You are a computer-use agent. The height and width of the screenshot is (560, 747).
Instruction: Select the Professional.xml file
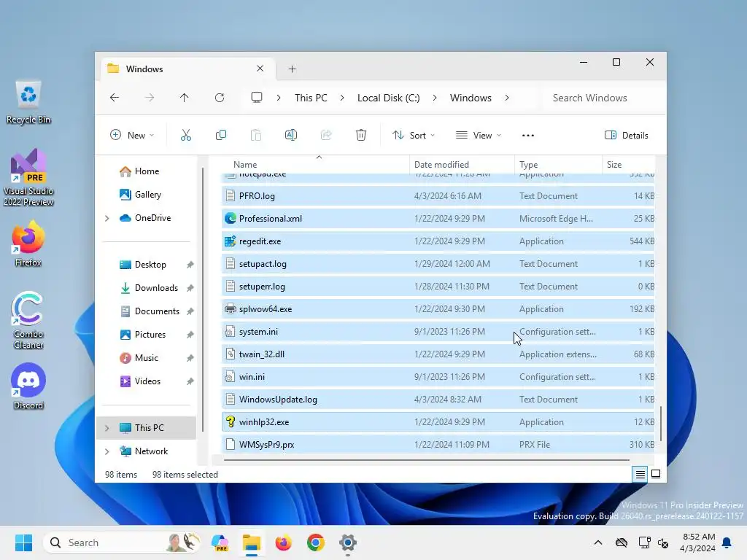tap(438, 219)
